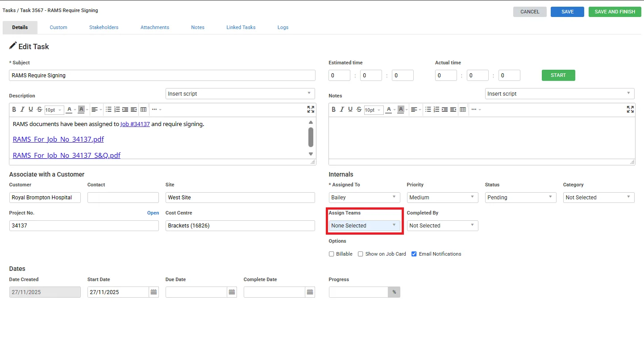The width and height of the screenshot is (644, 337).
Task: Change the Priority dropdown from Medium
Action: tap(442, 197)
